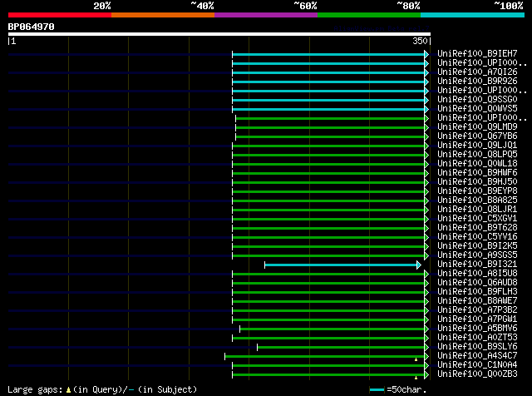Select the UniRef100_Q6AUD8 label
Image resolution: width=532 pixels, height=396 pixels.
pyautogui.click(x=477, y=283)
